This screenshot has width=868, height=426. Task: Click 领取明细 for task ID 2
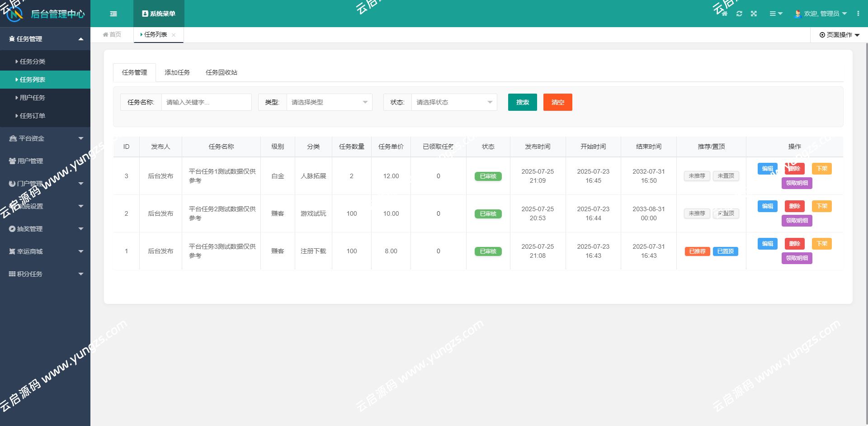tap(797, 221)
